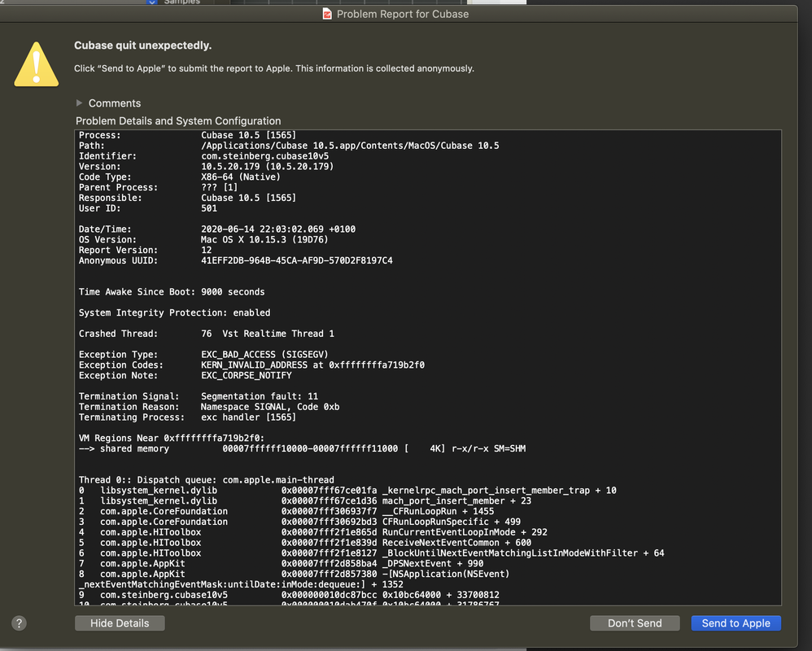Viewport: 812px width, 651px height.
Task: Click stack frame 6 '_BlockUntilNextEventMatchingListInModeWithFilter + 64'
Action: coord(523,553)
